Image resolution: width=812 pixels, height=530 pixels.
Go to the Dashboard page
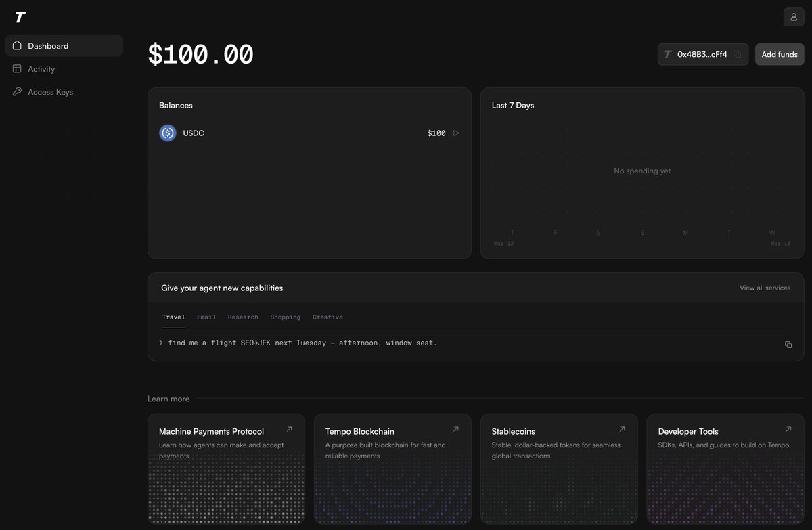point(64,45)
